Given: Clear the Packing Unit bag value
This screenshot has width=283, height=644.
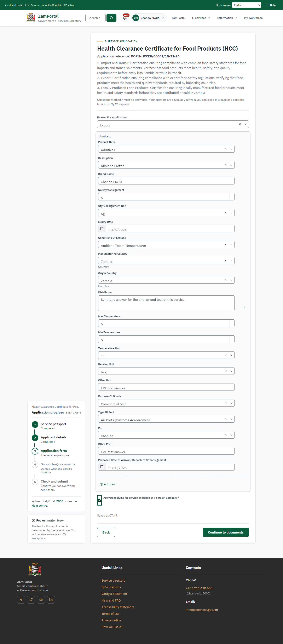Looking at the screenshot, I should pos(226,371).
